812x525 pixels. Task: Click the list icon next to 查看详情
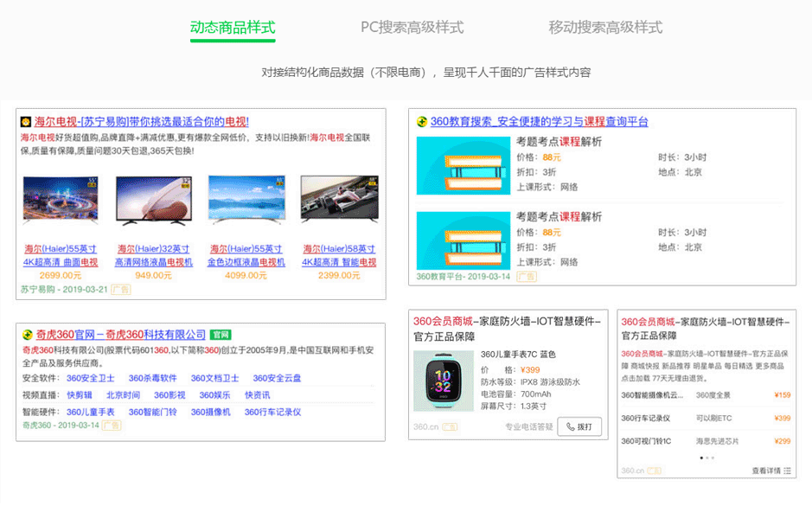(x=787, y=471)
